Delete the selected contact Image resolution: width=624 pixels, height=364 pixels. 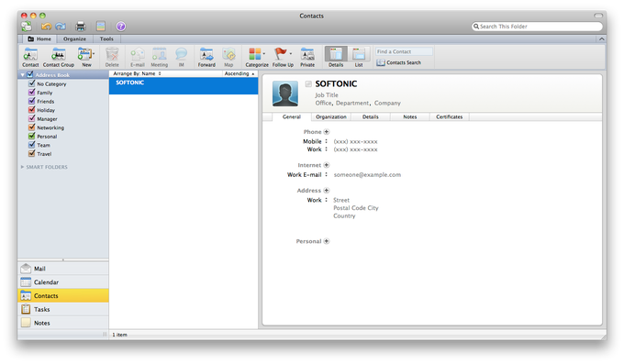pos(112,57)
